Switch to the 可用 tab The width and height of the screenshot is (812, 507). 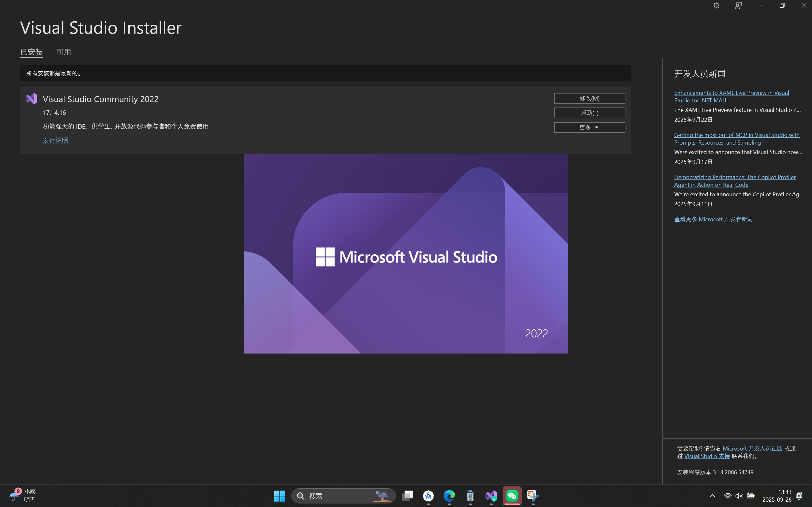(x=64, y=52)
